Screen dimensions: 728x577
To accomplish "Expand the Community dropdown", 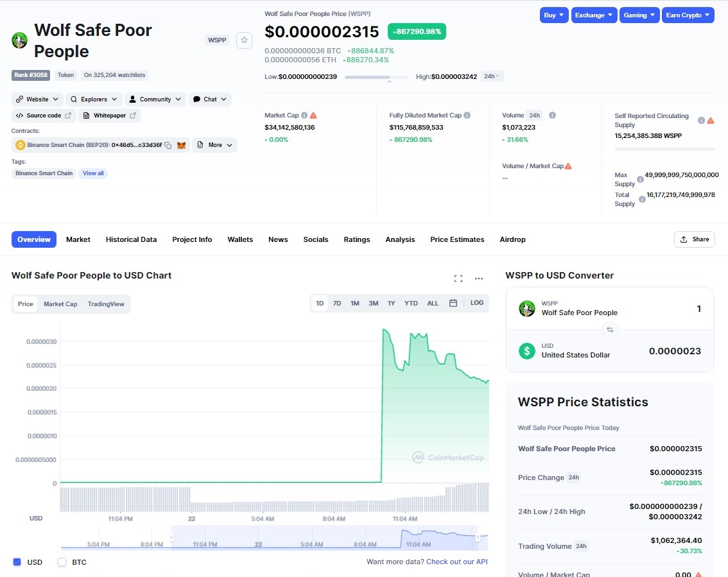I will tap(155, 99).
